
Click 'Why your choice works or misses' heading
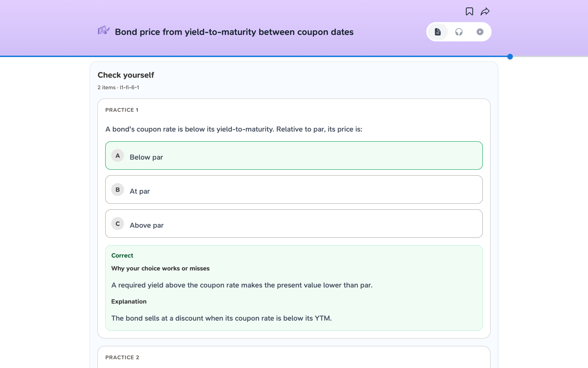(x=160, y=268)
